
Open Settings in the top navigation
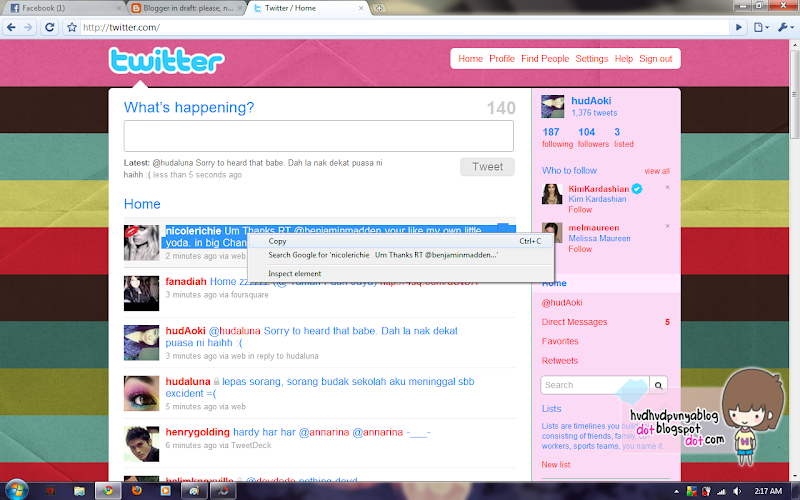(592, 59)
